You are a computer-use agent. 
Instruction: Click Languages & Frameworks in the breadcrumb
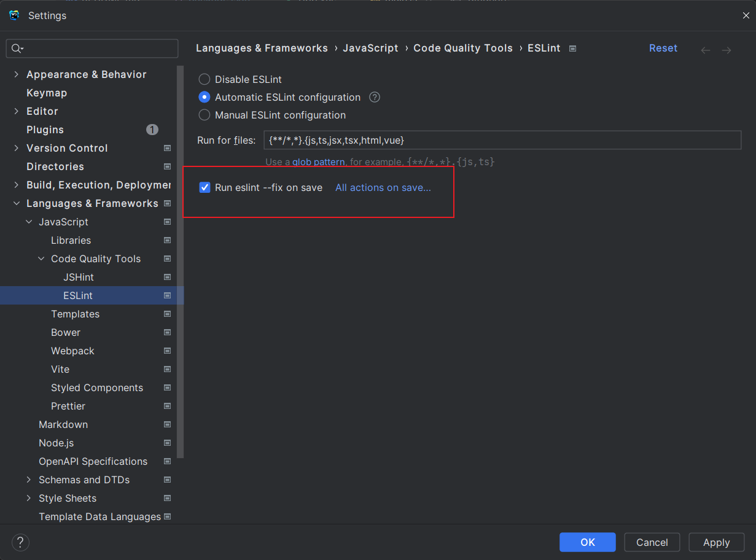pyautogui.click(x=262, y=48)
